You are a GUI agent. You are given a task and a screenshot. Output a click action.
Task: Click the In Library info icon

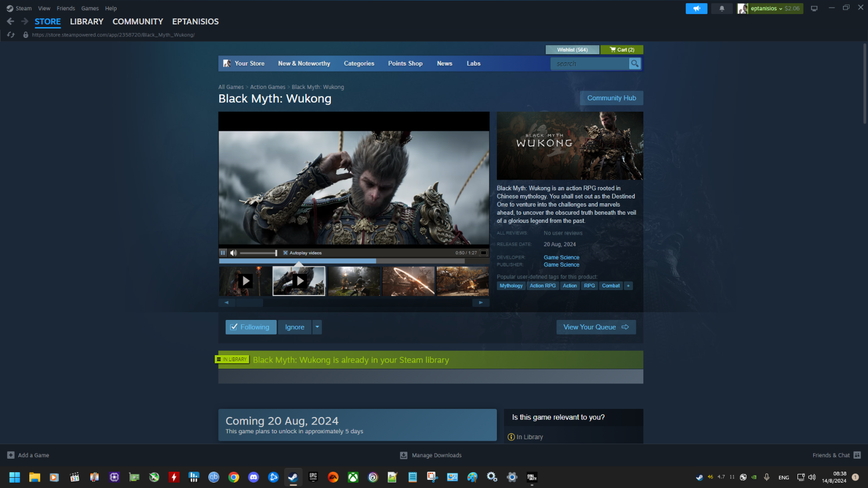tap(511, 437)
